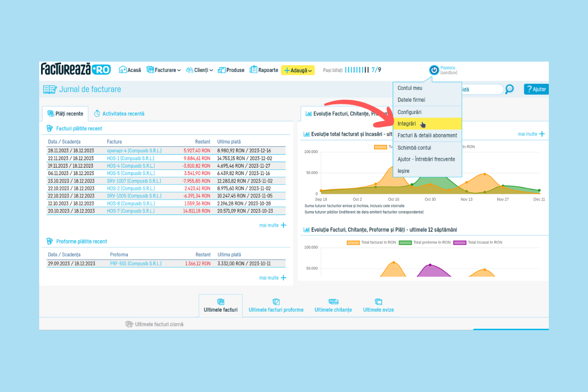Toggle purple Total încasat legend swatch

tap(459, 243)
